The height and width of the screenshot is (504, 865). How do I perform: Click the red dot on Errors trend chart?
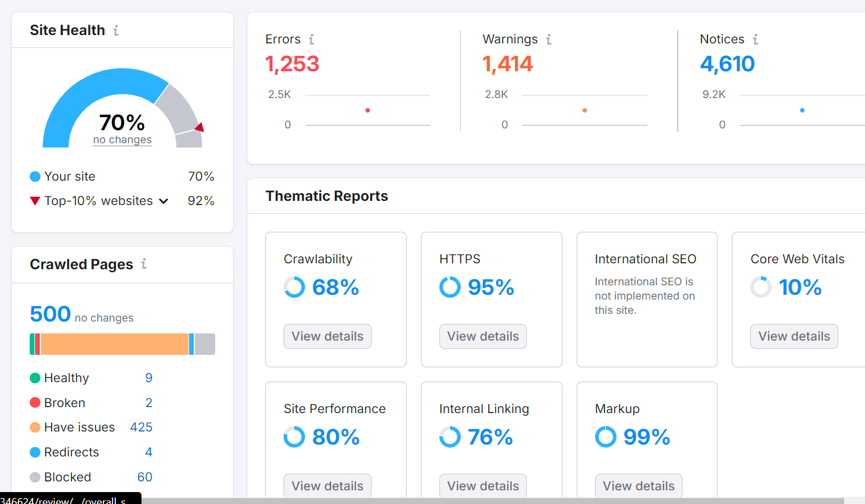(367, 110)
